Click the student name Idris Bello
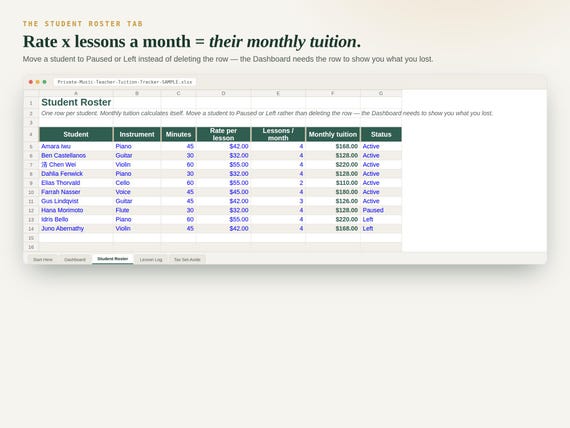This screenshot has height=428, width=570. pyautogui.click(x=55, y=219)
